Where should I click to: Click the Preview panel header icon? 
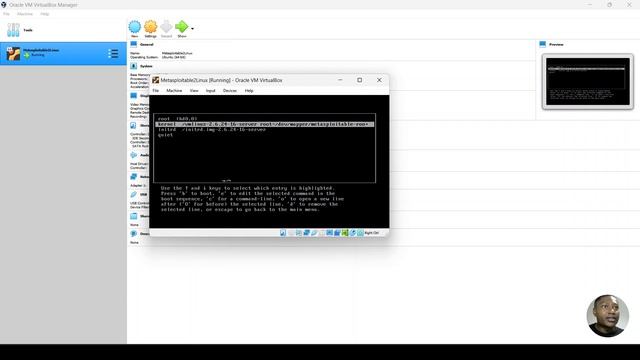[x=542, y=44]
